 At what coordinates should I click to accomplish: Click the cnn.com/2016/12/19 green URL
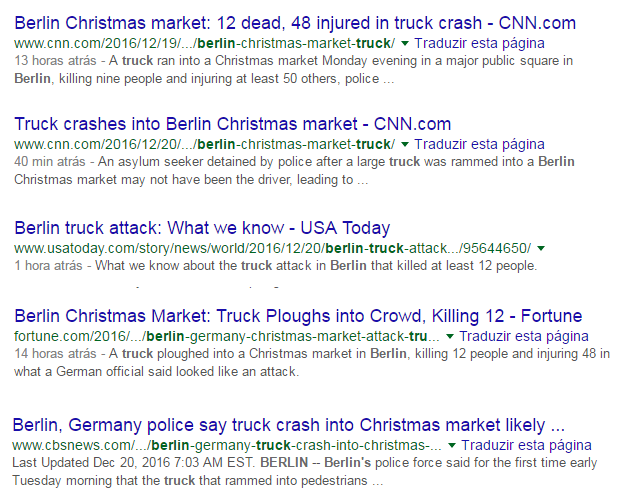click(x=204, y=43)
